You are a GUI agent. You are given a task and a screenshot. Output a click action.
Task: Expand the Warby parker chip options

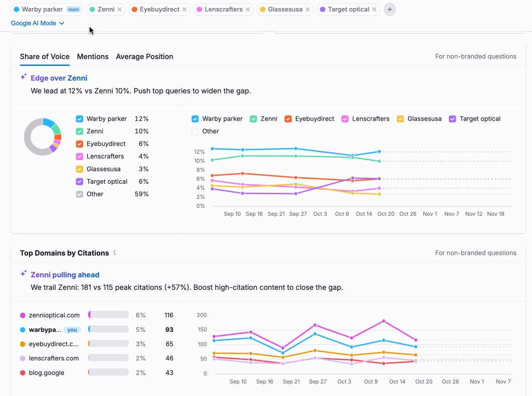[x=47, y=9]
